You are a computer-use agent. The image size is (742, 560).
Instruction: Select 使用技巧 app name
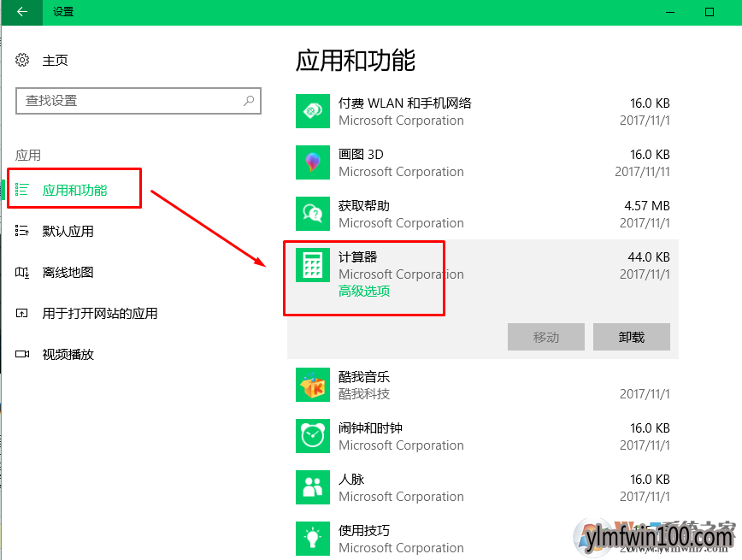tap(364, 530)
